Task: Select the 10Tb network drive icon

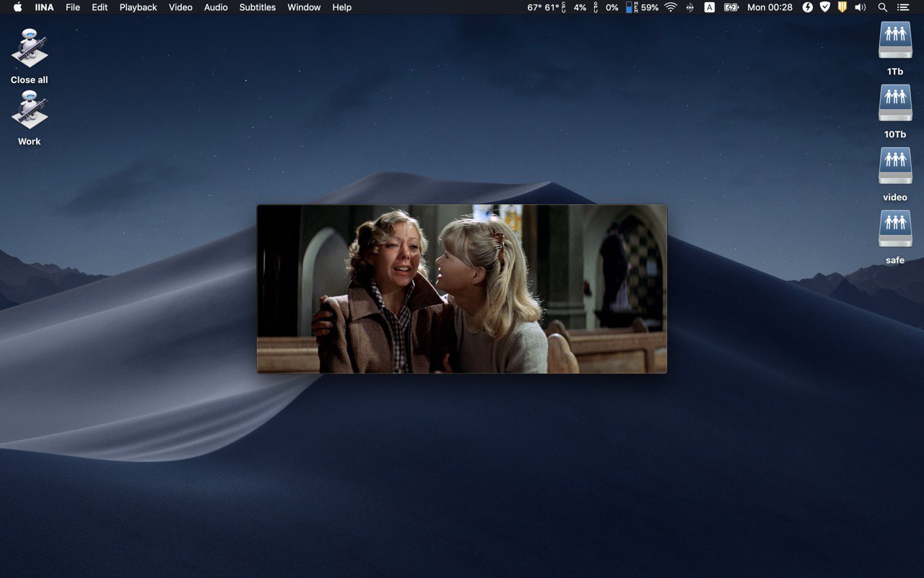Action: [895, 103]
